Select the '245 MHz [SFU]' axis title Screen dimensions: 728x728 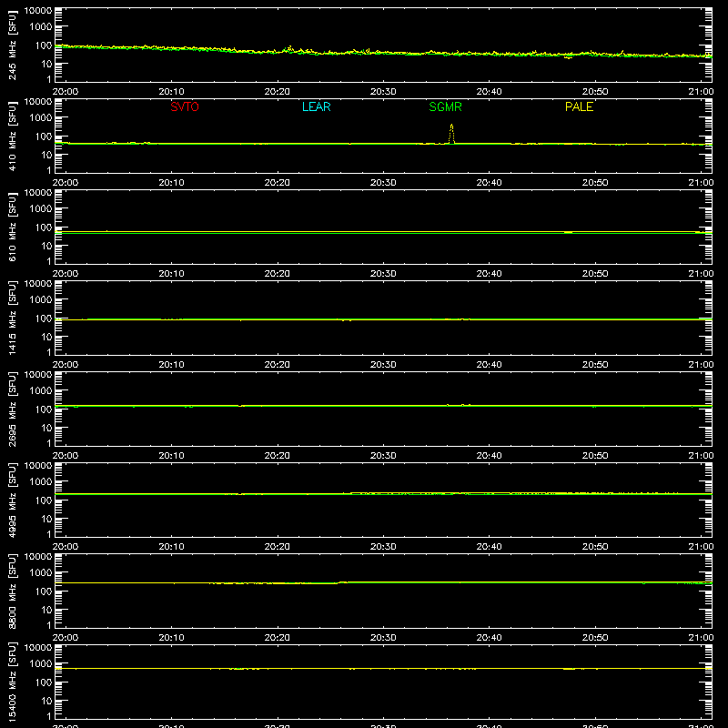coord(12,45)
